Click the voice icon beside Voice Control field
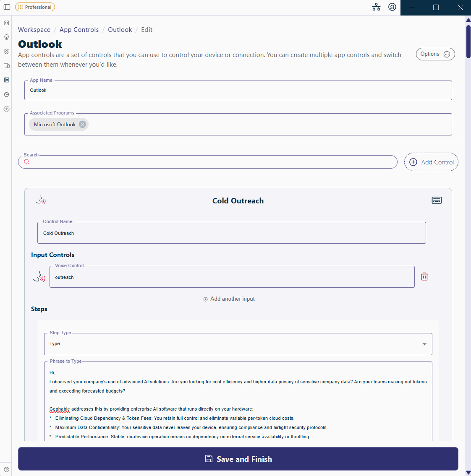The image size is (471, 476). pos(39,277)
